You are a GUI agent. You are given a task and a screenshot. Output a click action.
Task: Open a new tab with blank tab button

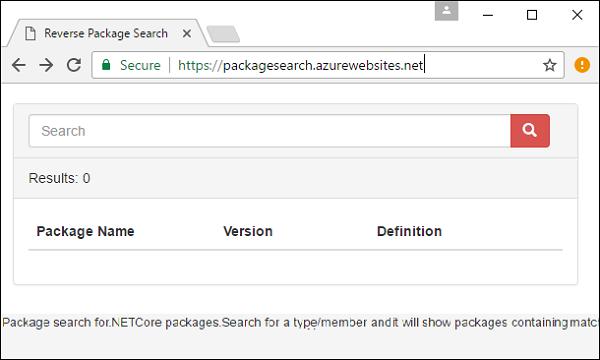223,34
